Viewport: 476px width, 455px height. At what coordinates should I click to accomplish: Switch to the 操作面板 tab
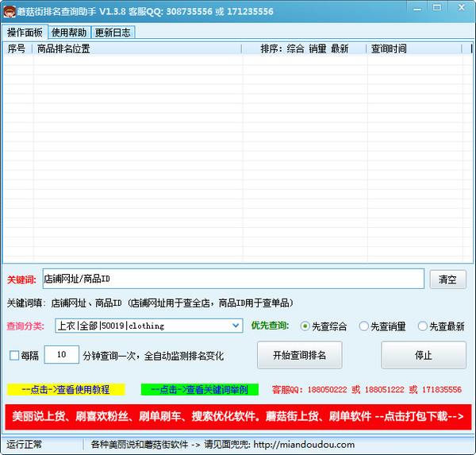click(25, 33)
